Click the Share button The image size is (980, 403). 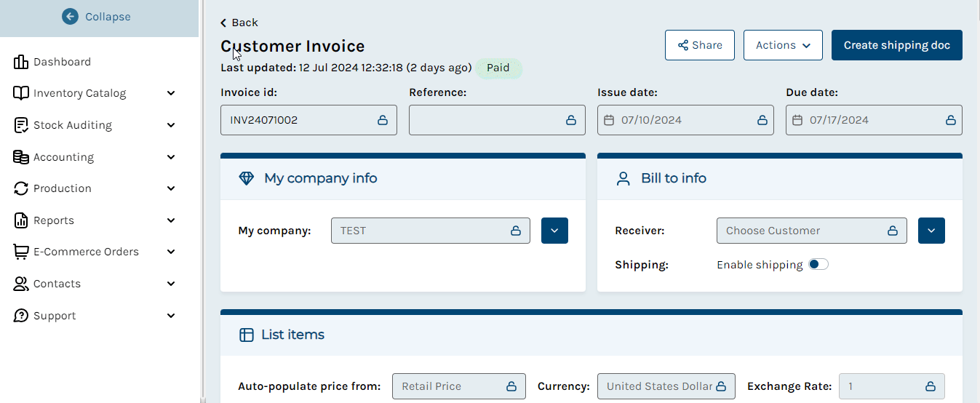click(700, 45)
